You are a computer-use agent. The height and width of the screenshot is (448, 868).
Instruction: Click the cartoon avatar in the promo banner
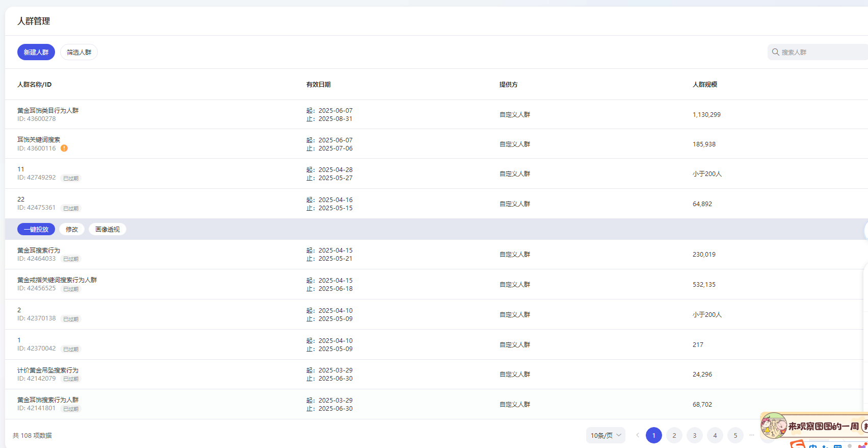773,426
